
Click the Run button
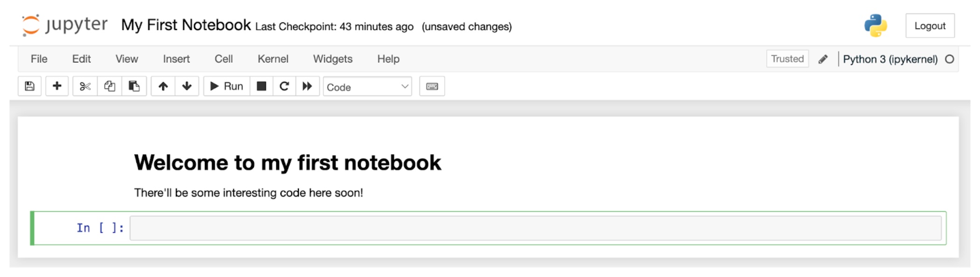[x=227, y=86]
